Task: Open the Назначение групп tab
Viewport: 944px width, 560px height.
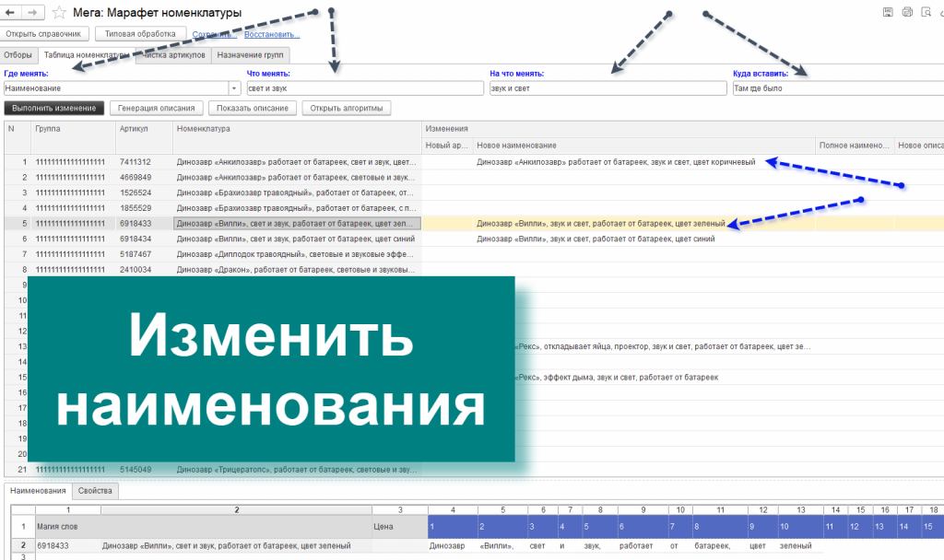Action: point(251,54)
